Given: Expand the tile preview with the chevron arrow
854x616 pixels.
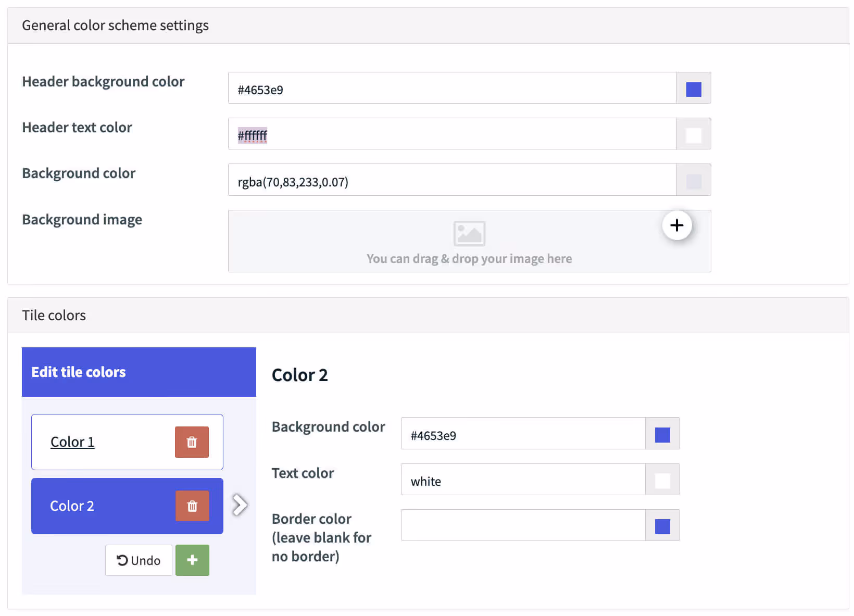Looking at the screenshot, I should tap(239, 505).
